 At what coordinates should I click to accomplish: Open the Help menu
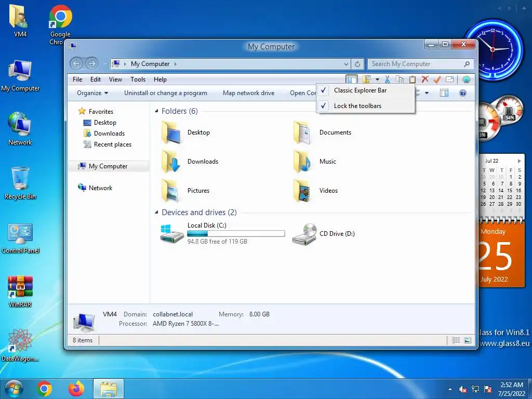click(x=160, y=79)
